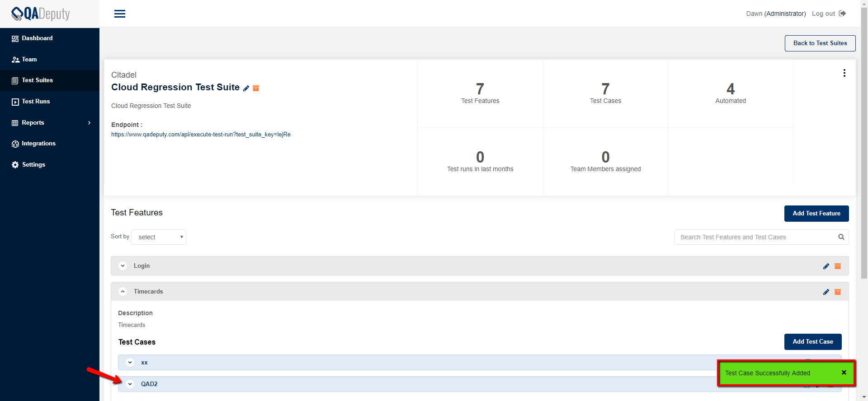Click the Reports table icon

(x=15, y=123)
